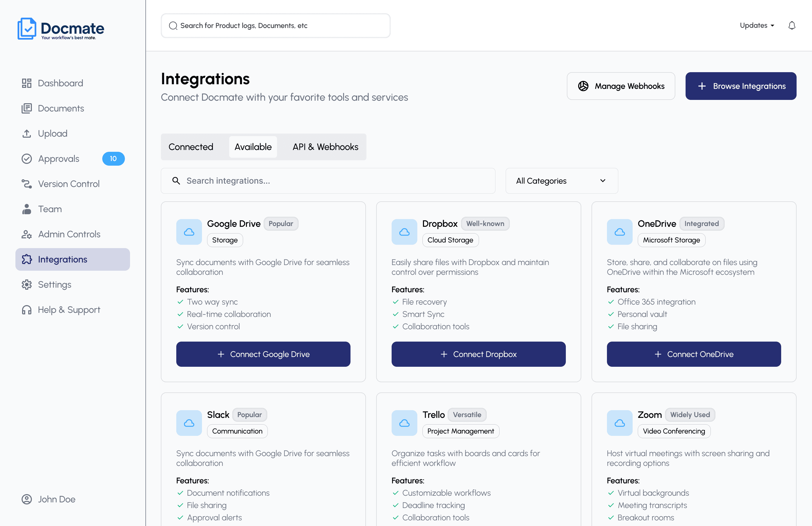Click the Storage tag under Google Drive
The width and height of the screenshot is (812, 526).
pos(225,240)
